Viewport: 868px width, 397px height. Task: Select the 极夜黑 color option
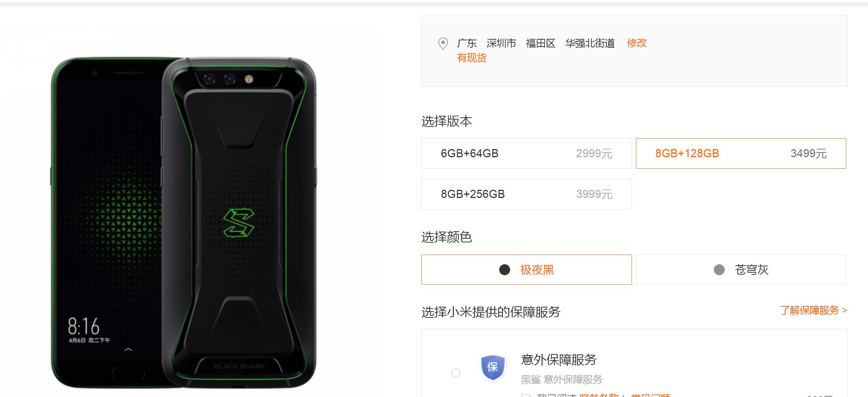526,270
